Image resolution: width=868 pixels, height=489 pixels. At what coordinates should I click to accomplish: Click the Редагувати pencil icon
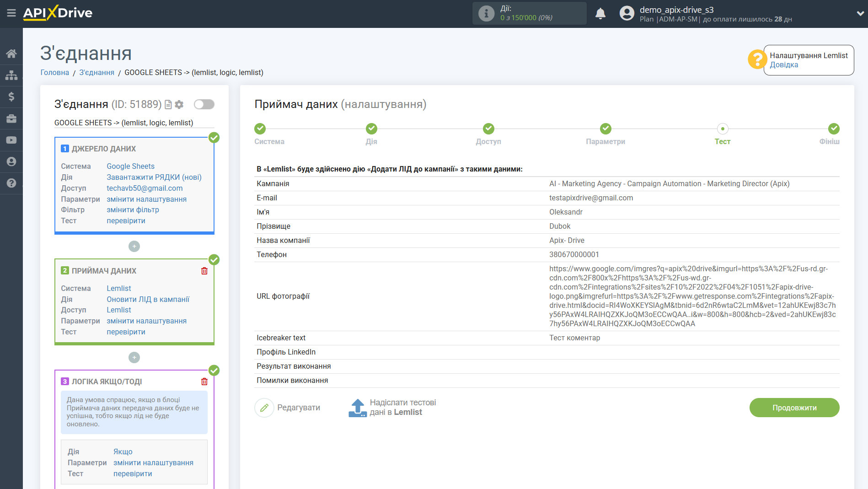264,408
